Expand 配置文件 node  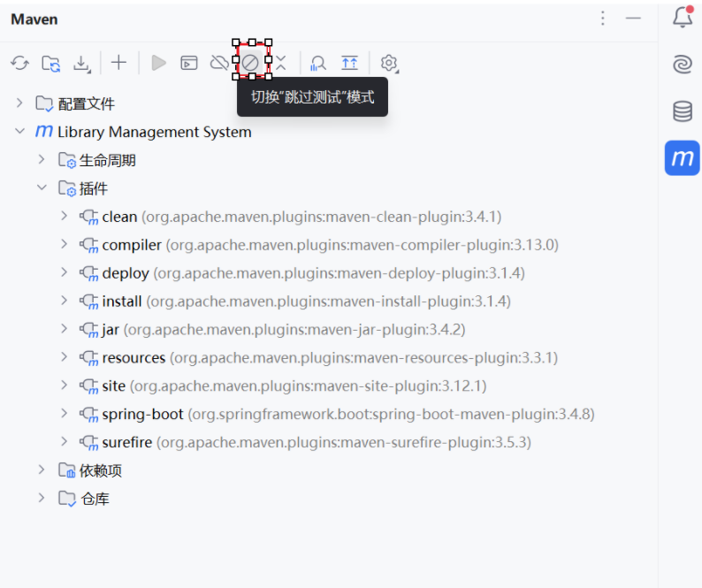pos(19,103)
